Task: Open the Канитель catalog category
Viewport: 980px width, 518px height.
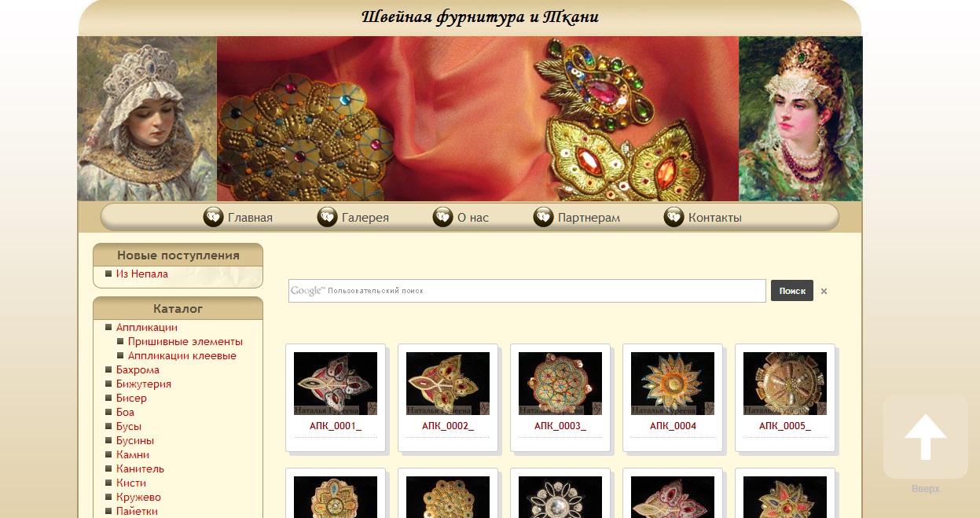Action: [x=140, y=469]
